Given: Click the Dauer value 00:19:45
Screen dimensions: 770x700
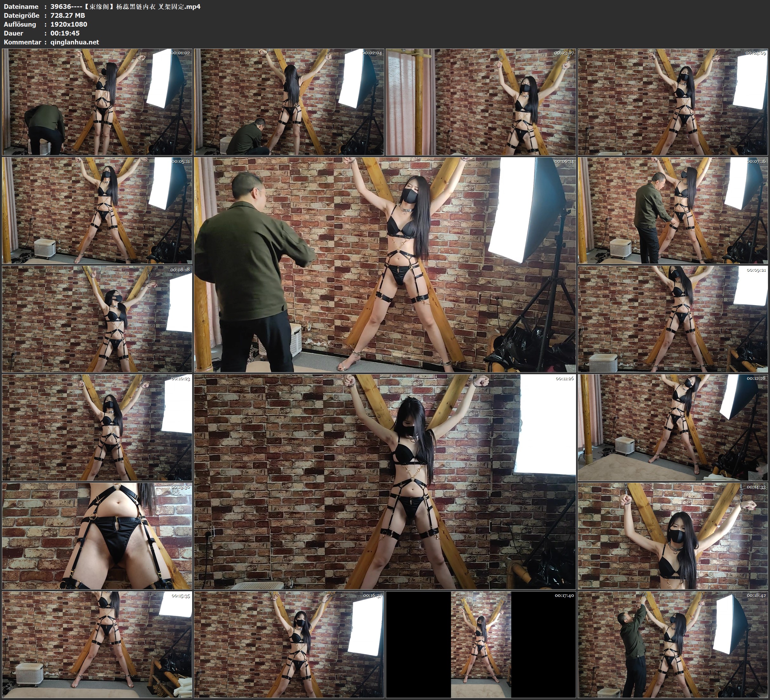Looking at the screenshot, I should [x=65, y=33].
